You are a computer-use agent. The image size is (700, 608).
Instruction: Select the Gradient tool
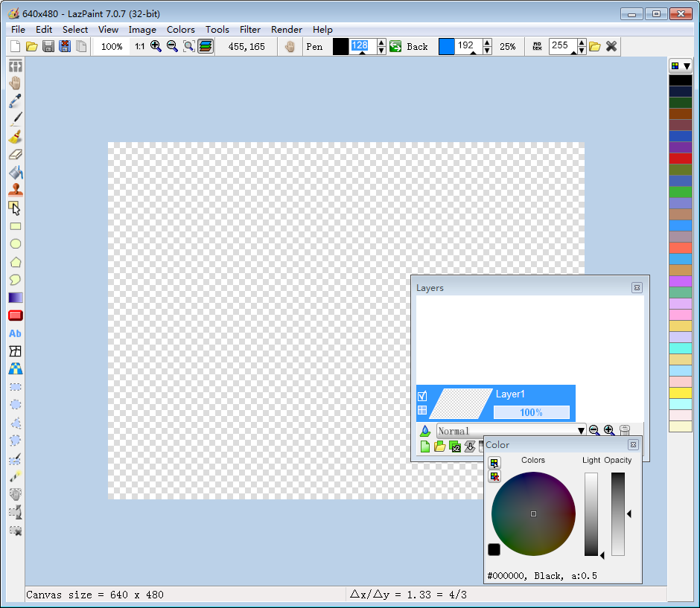(15, 298)
